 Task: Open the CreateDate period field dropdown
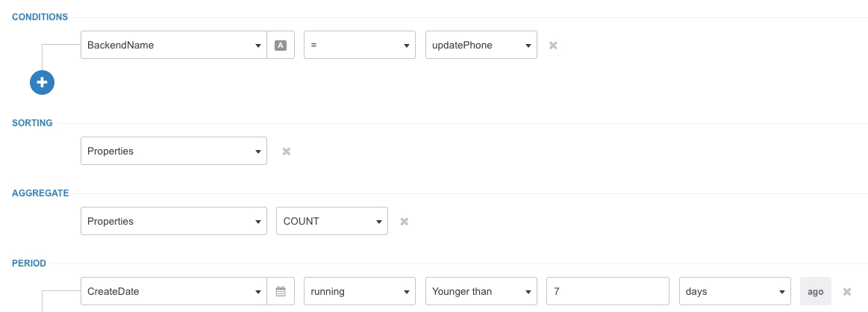[x=173, y=292]
